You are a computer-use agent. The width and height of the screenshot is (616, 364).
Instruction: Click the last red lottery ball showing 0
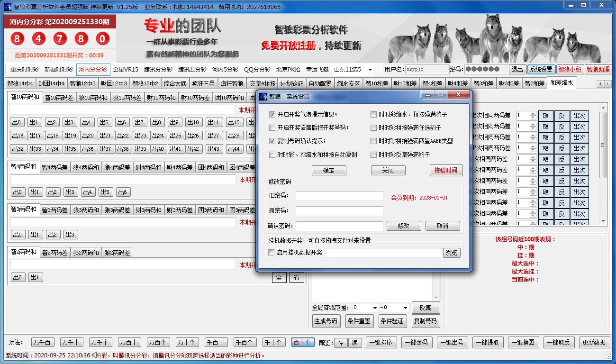102,39
